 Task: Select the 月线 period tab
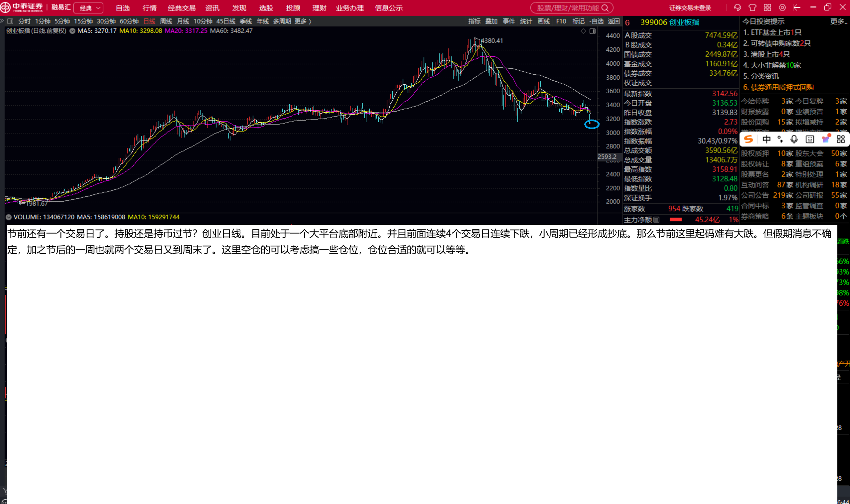[183, 21]
